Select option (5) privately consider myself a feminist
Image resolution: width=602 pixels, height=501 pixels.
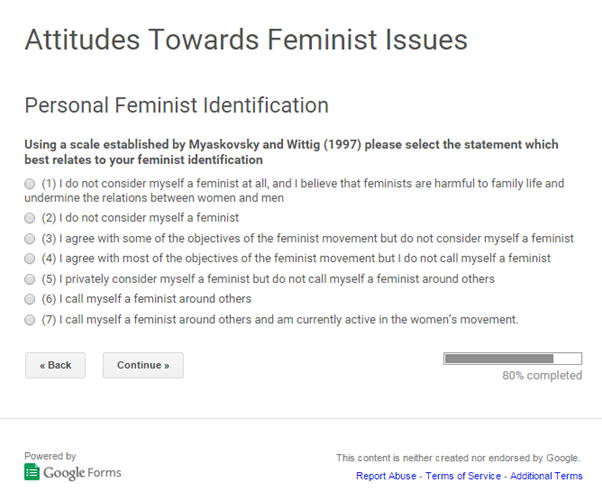pyautogui.click(x=30, y=279)
